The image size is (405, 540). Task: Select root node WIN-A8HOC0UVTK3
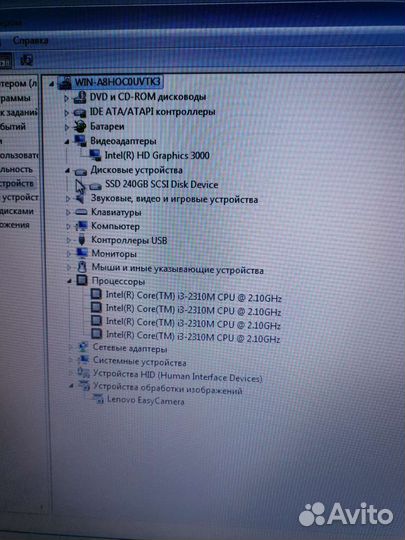[117, 82]
